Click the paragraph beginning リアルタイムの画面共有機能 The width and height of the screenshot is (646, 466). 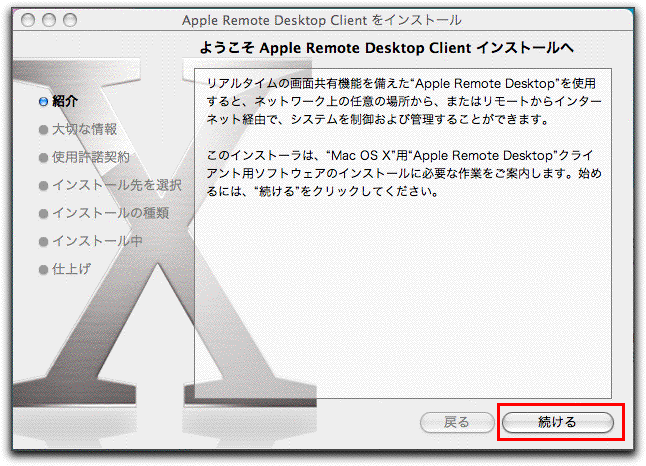coord(404,101)
